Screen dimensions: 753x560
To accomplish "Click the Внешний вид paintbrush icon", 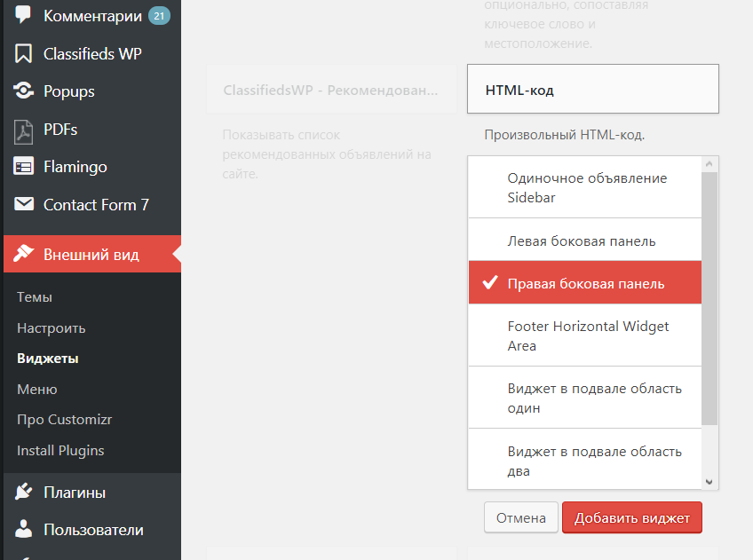I will 23,253.
